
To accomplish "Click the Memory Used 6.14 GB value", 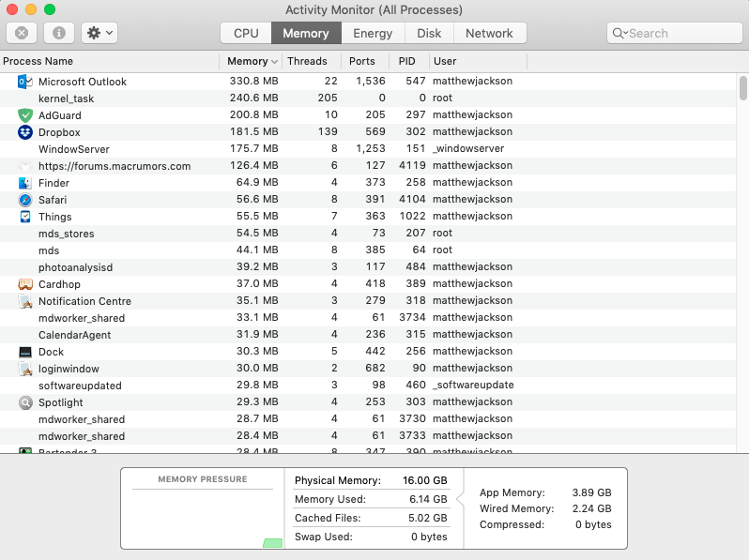I will tap(428, 499).
